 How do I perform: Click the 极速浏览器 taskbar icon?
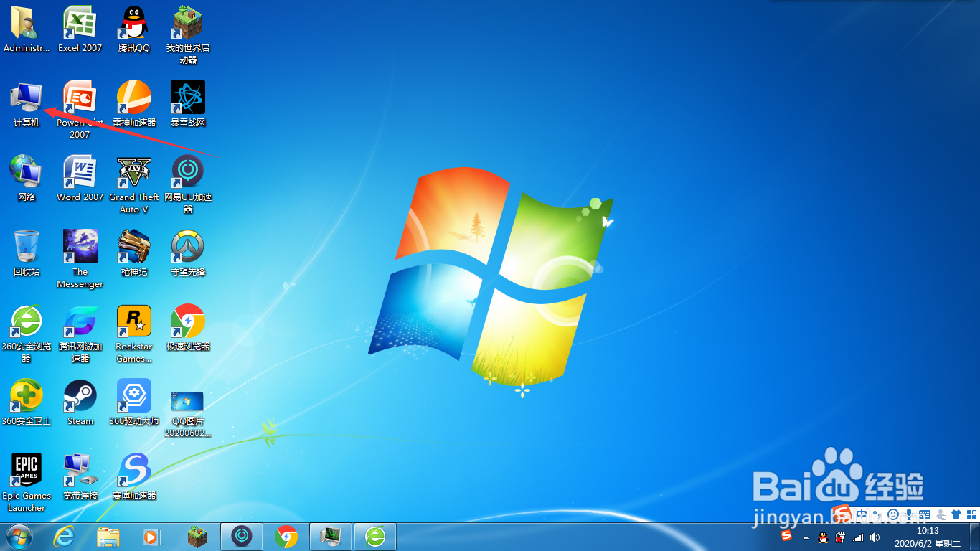pyautogui.click(x=286, y=537)
